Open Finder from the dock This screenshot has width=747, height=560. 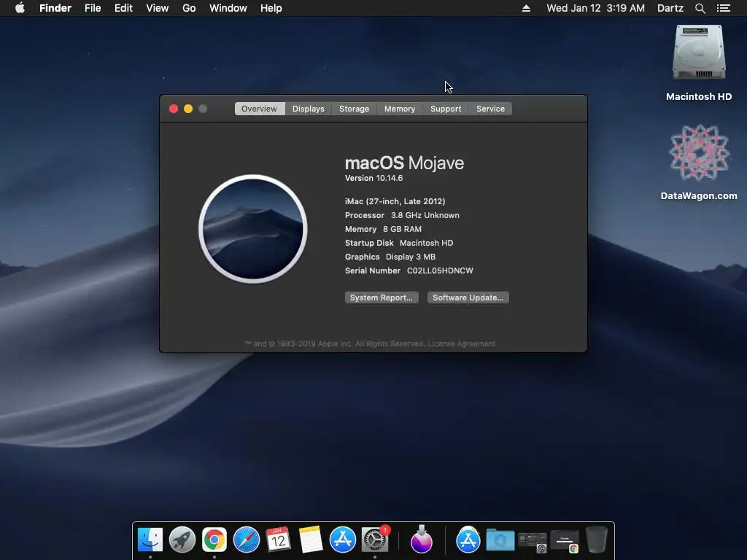pyautogui.click(x=150, y=540)
